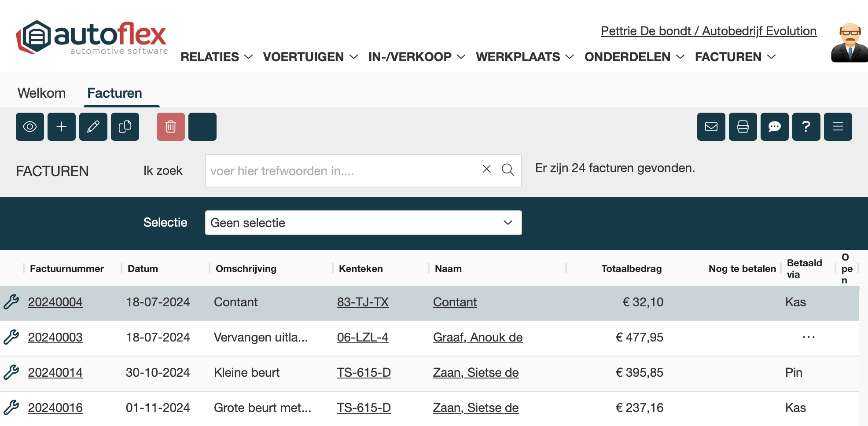Print using the printer icon
The width and height of the screenshot is (868, 426).
click(743, 127)
